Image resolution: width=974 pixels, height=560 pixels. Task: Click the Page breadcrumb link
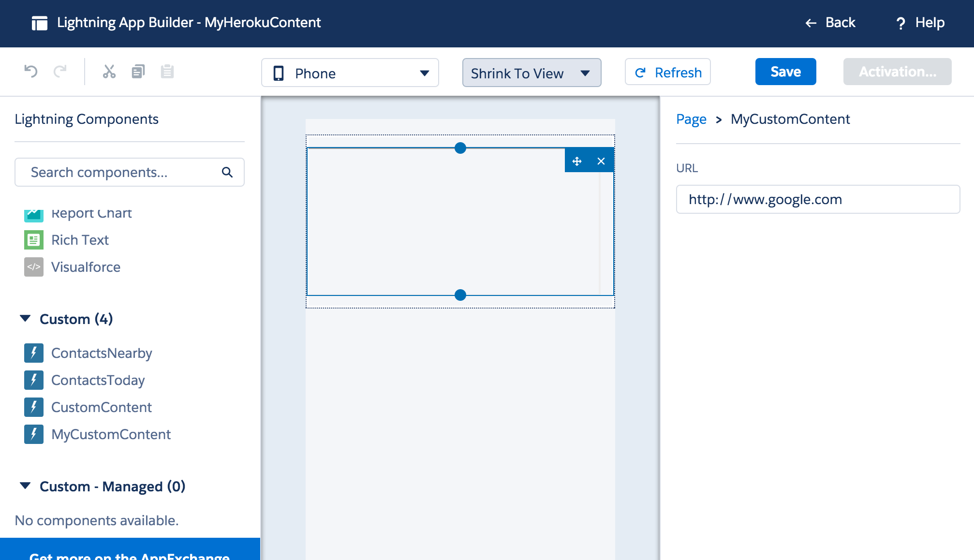coord(692,119)
